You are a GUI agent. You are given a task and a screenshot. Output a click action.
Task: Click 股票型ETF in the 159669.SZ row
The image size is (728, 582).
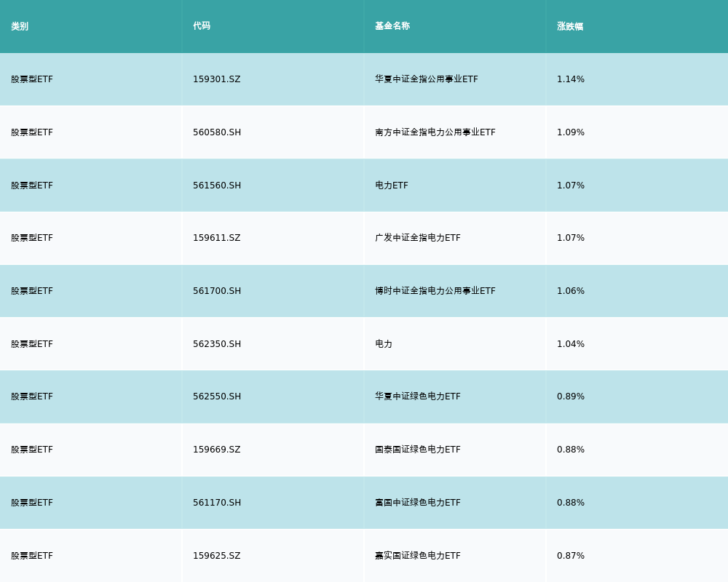tap(32, 450)
